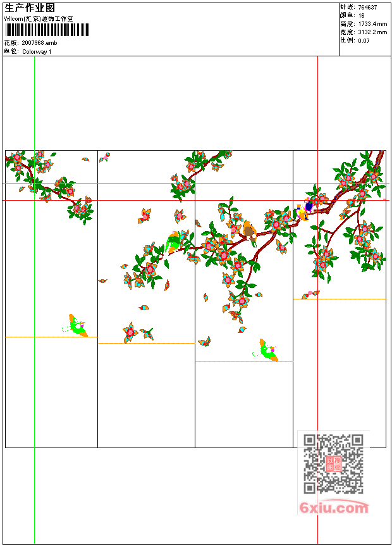The image size is (392, 545).
Task: Click the barcode under the studio name
Action: tap(47, 30)
